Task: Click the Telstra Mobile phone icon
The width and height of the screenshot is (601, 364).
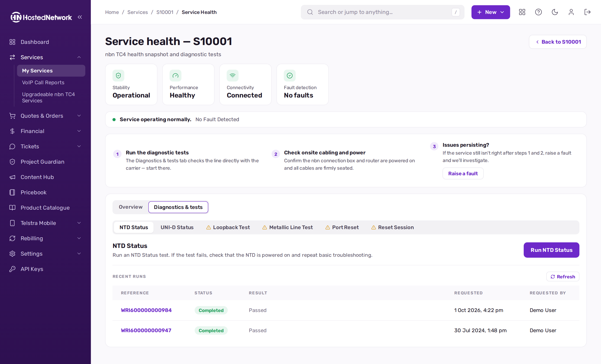Action: click(x=12, y=223)
